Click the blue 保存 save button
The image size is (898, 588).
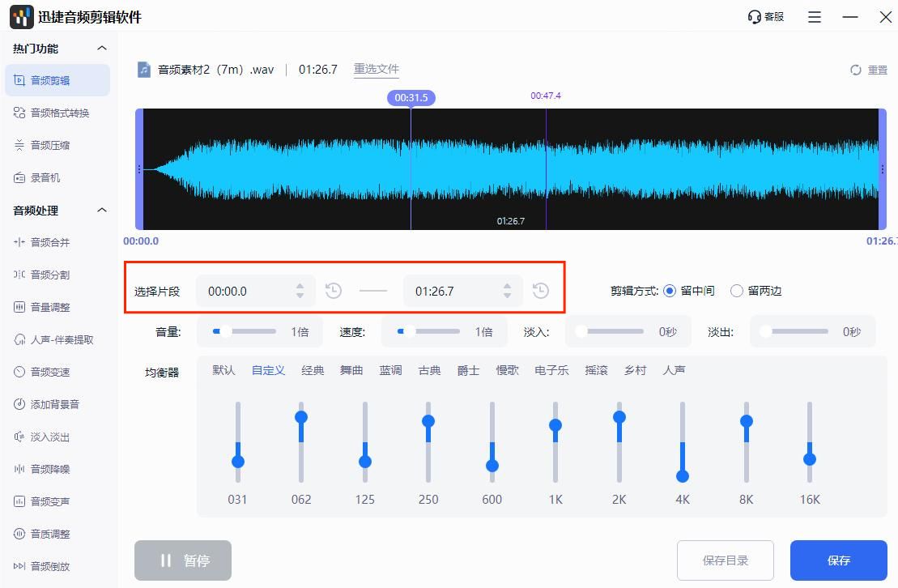point(838,560)
